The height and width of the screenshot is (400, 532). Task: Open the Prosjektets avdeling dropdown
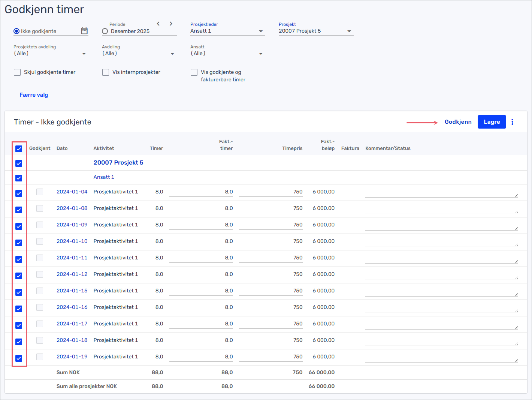50,54
